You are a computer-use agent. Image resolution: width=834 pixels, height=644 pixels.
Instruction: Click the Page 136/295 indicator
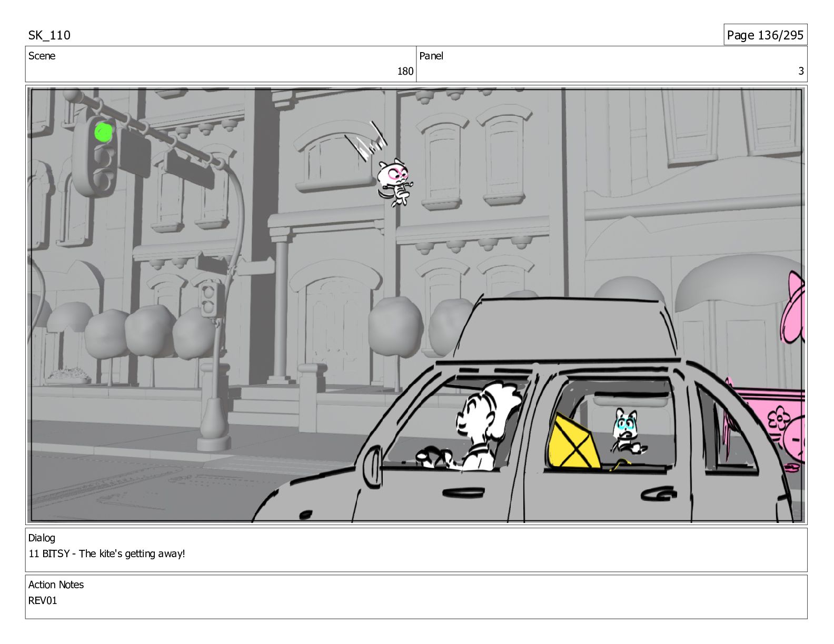point(765,35)
